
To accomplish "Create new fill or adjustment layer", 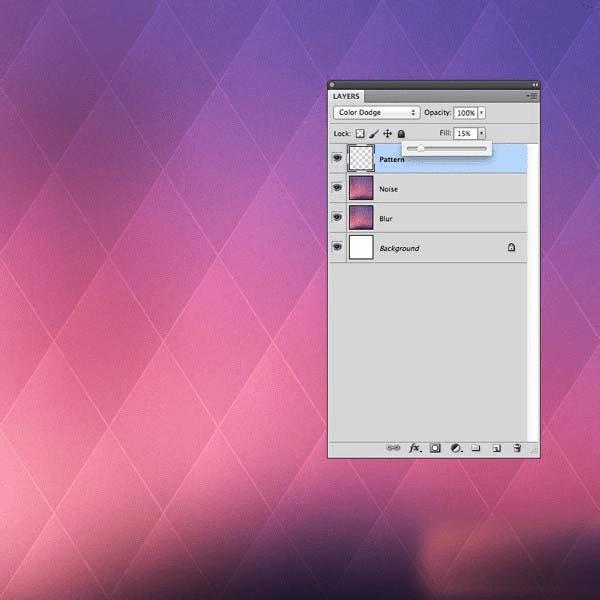I will click(455, 448).
